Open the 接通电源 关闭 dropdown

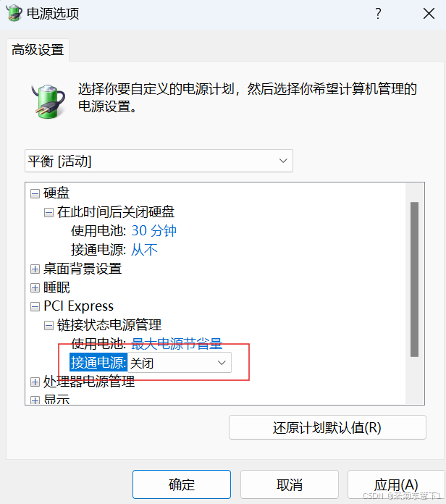point(180,363)
